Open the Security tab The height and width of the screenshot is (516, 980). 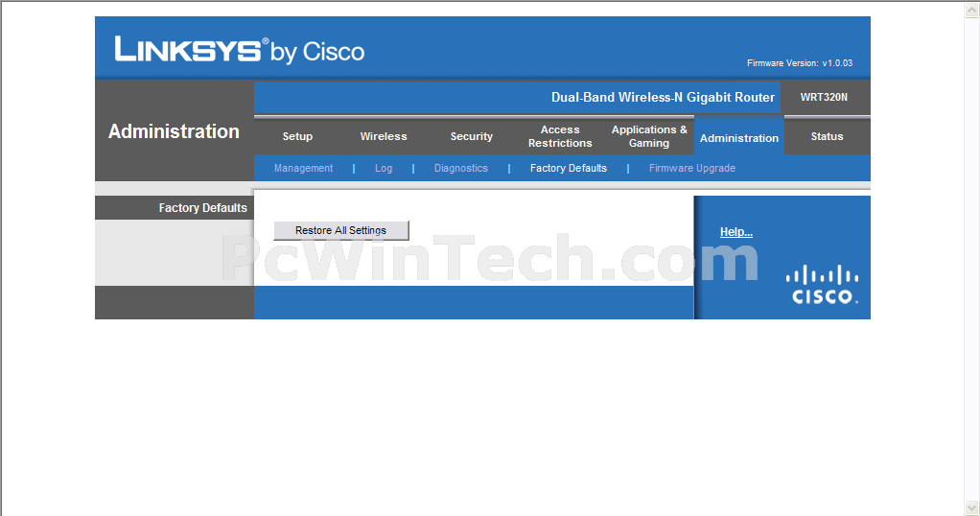pos(471,136)
